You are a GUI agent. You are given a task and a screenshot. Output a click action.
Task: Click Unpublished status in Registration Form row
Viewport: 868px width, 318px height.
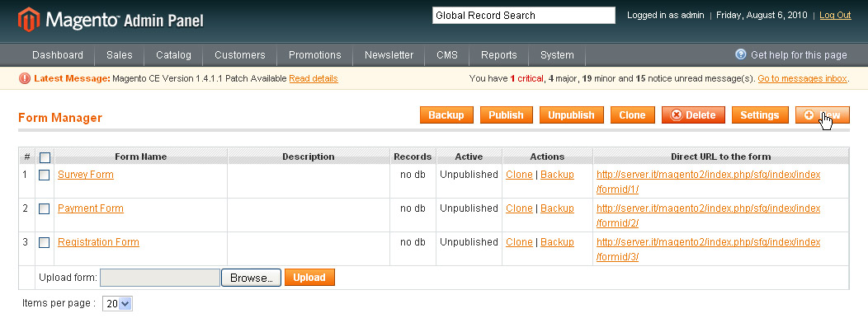tap(469, 241)
